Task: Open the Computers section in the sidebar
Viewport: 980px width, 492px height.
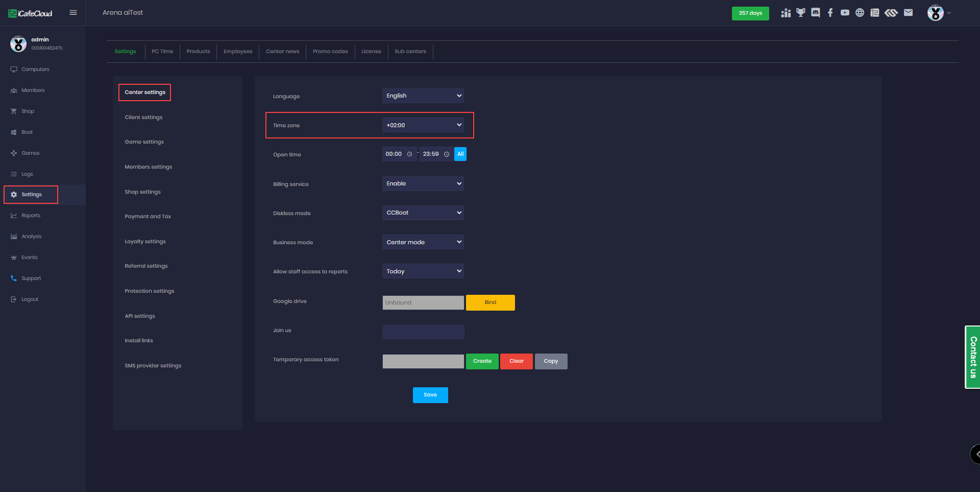Action: (35, 69)
